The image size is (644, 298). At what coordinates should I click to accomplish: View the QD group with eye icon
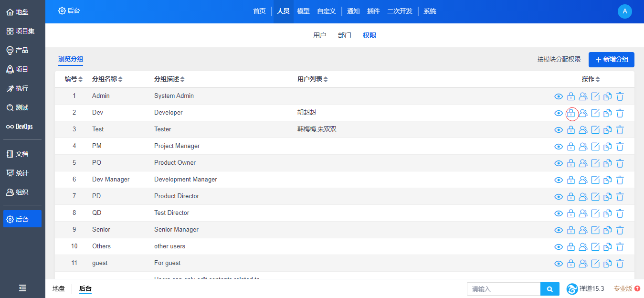[x=559, y=213]
